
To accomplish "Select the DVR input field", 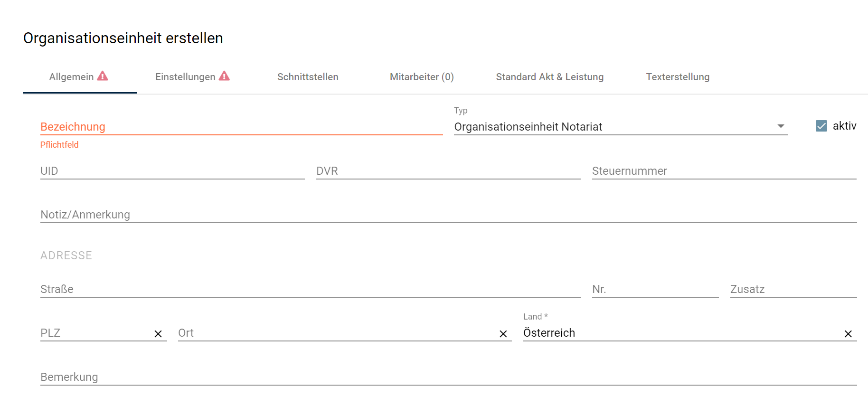I will (x=448, y=171).
